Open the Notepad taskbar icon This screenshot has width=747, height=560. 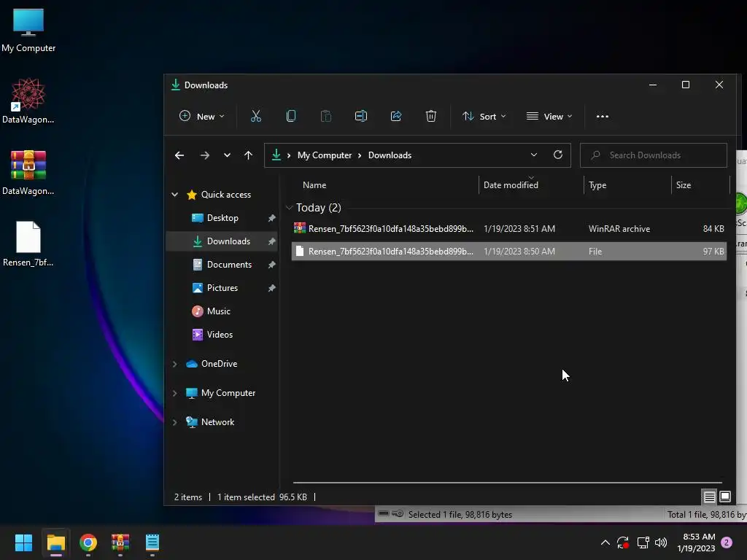pos(152,542)
